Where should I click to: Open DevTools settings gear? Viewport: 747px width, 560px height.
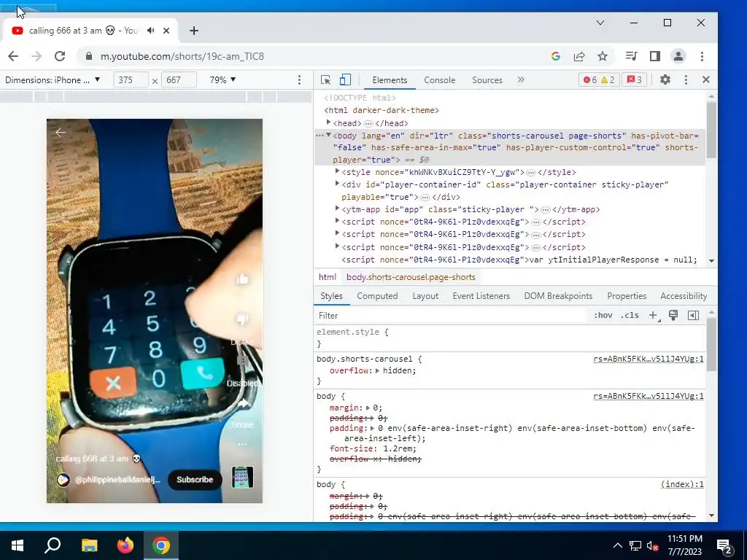[x=665, y=80]
